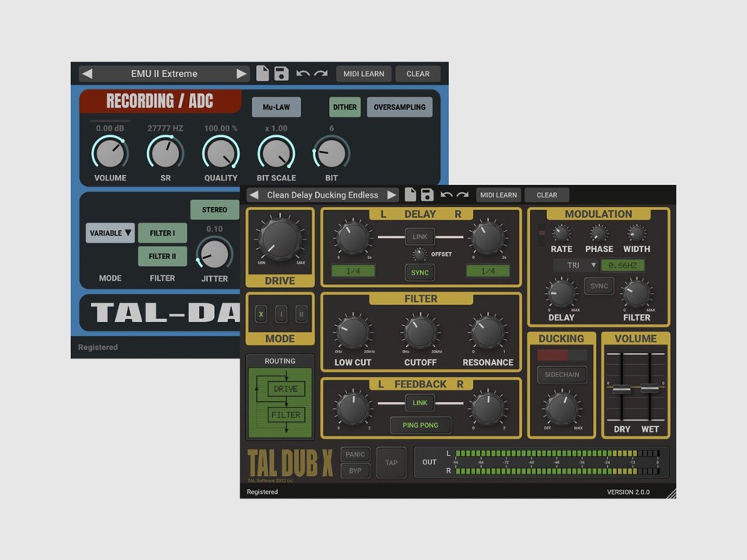The width and height of the screenshot is (747, 560).
Task: Click the BIT SCALE knob
Action: pyautogui.click(x=276, y=153)
